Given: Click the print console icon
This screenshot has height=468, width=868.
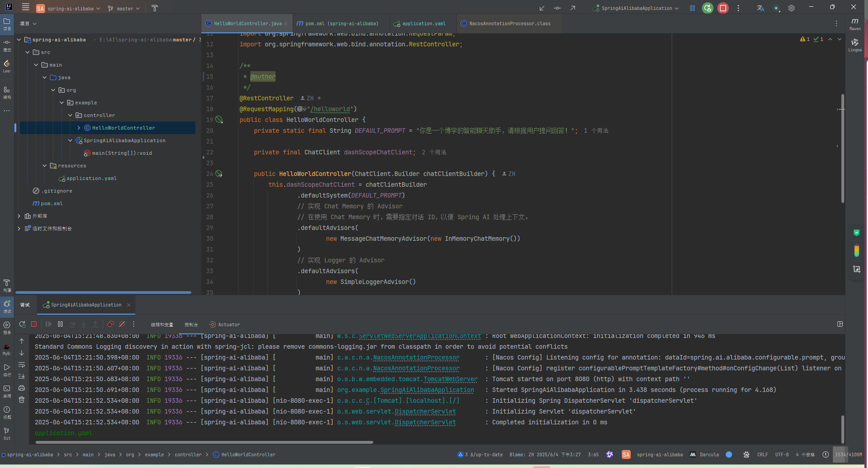Looking at the screenshot, I should 22,388.
